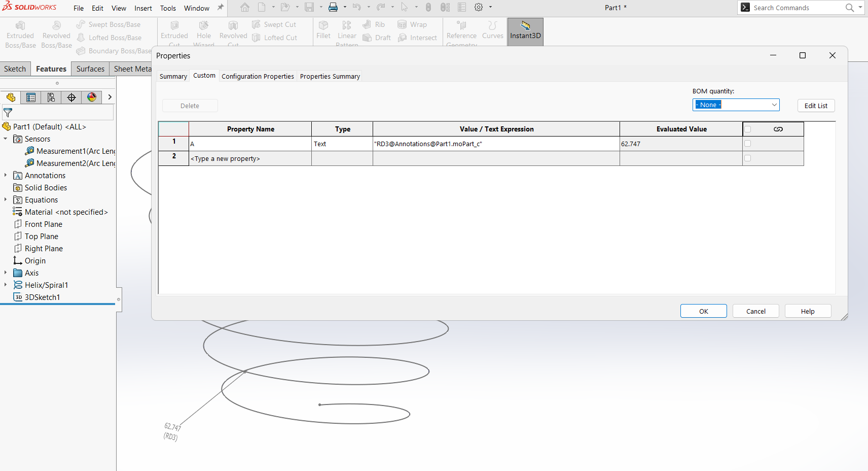Click the Type a new property cell
Viewport: 868px width, 471px height.
coord(250,159)
